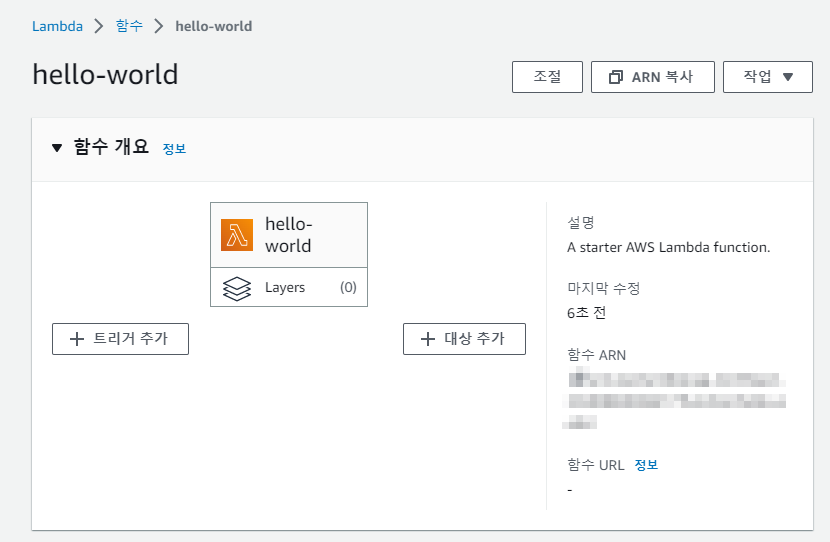
Task: Open the 작업 dropdown menu
Action: [768, 77]
